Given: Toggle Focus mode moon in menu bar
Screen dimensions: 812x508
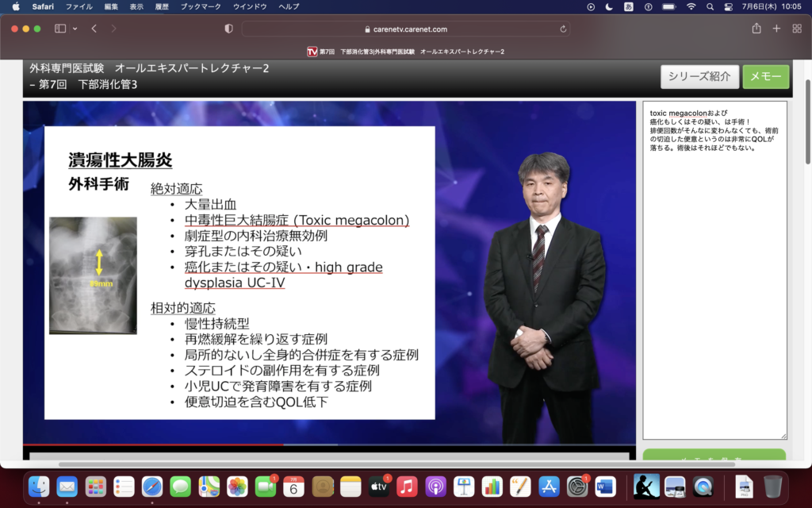Looking at the screenshot, I should tap(609, 6).
